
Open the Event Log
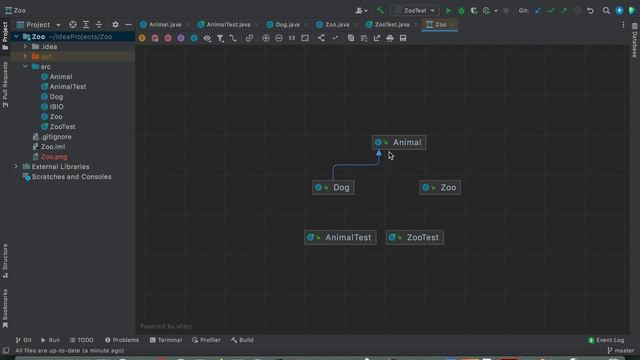click(x=606, y=340)
